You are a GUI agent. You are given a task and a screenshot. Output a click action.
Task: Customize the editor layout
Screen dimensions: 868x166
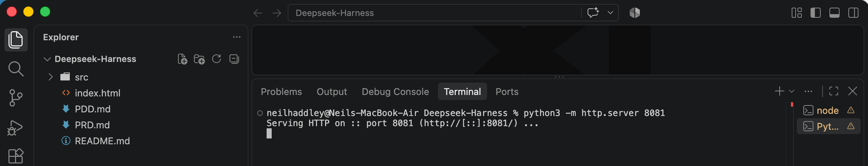tap(797, 13)
